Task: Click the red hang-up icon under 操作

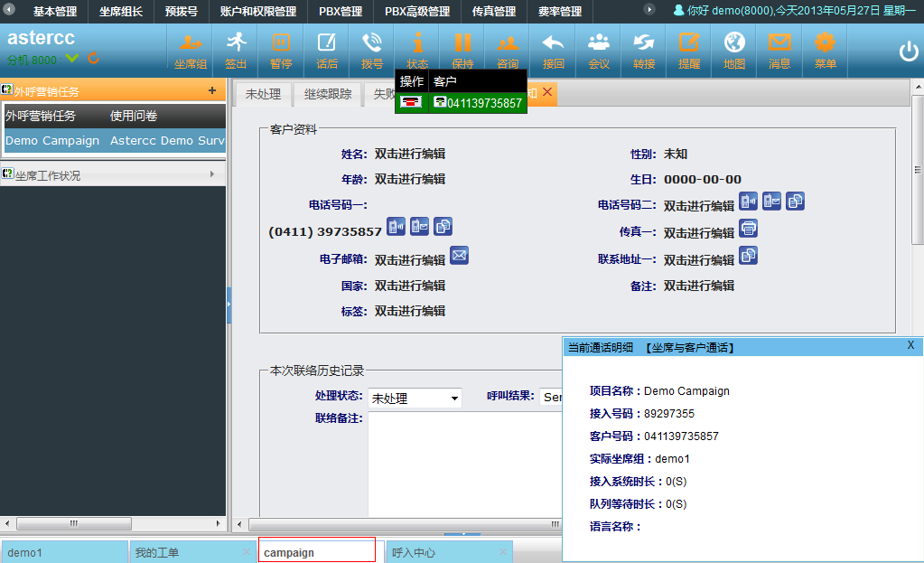Action: click(x=412, y=103)
